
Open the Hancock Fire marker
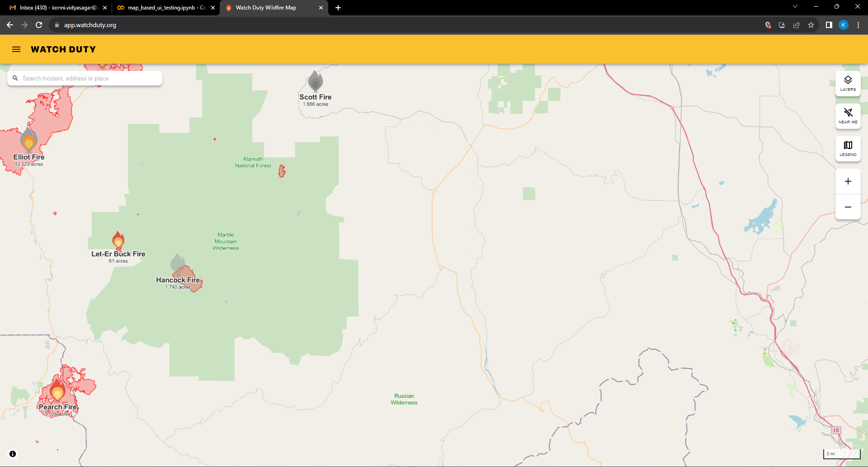click(178, 264)
